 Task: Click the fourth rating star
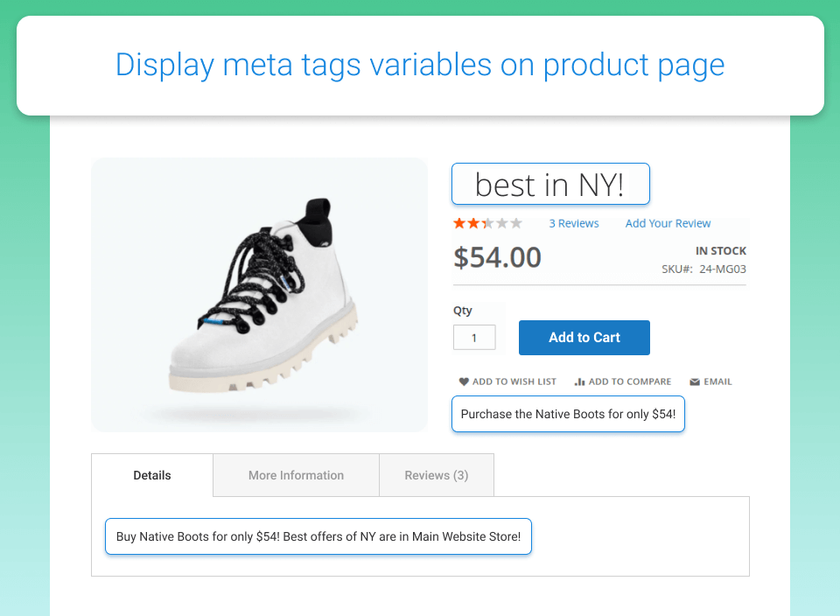500,222
